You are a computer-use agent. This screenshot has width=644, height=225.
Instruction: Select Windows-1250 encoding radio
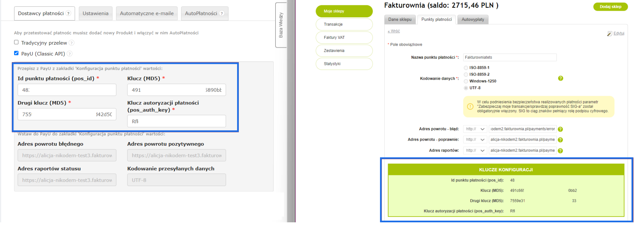click(x=466, y=81)
